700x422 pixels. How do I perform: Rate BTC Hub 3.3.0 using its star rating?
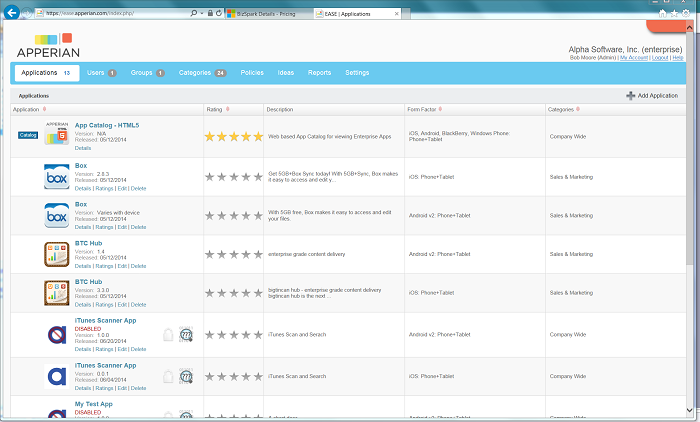233,293
